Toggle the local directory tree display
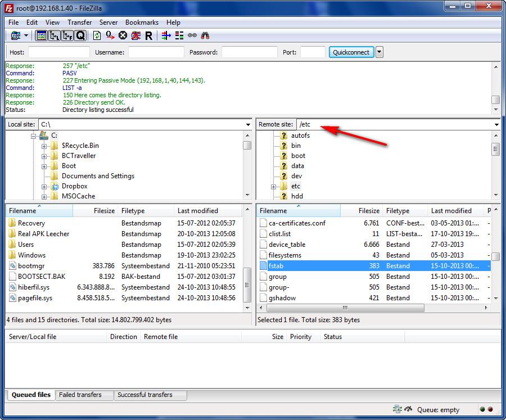 tap(54, 35)
